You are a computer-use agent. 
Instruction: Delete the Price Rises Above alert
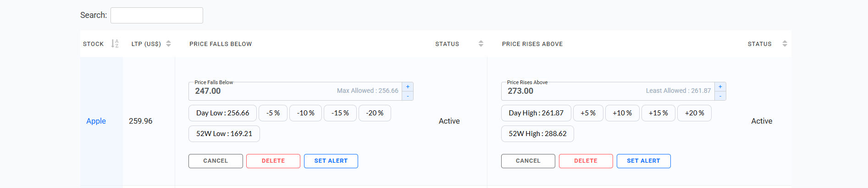pyautogui.click(x=586, y=161)
